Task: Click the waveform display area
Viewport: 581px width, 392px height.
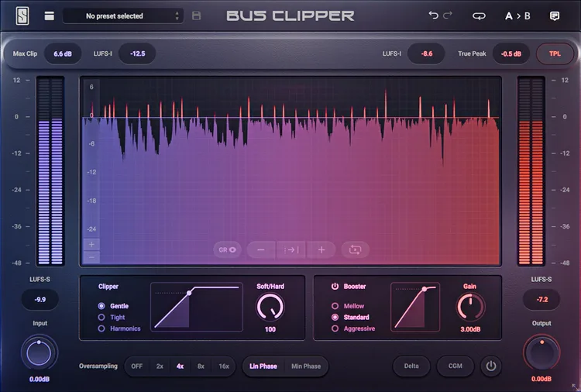Action: [290, 171]
